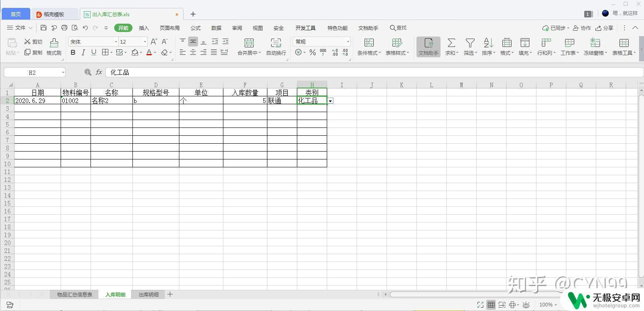Expand quick access toolbar customization arrow
This screenshot has width=644, height=311.
click(106, 28)
